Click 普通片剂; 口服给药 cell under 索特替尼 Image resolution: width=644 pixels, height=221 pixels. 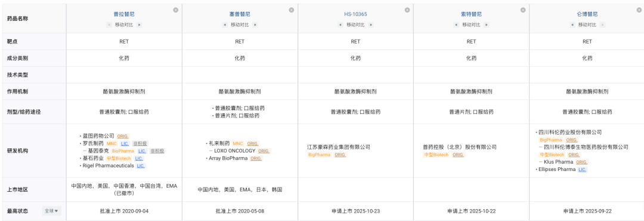pyautogui.click(x=472, y=112)
